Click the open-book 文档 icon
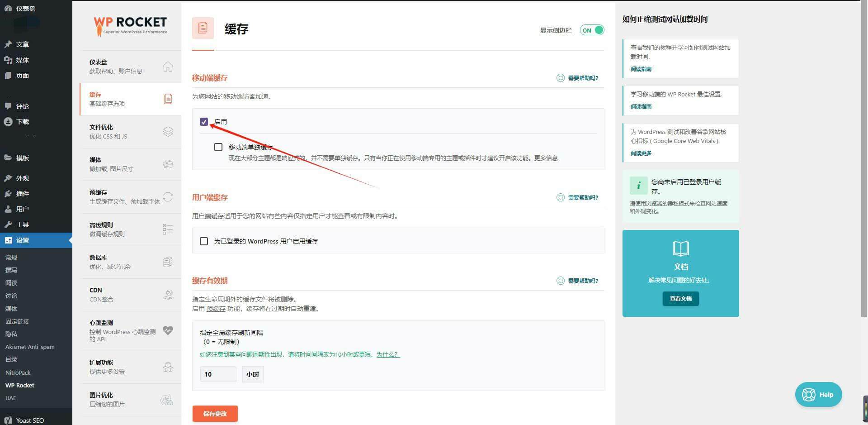This screenshot has width=868, height=425. click(x=681, y=248)
